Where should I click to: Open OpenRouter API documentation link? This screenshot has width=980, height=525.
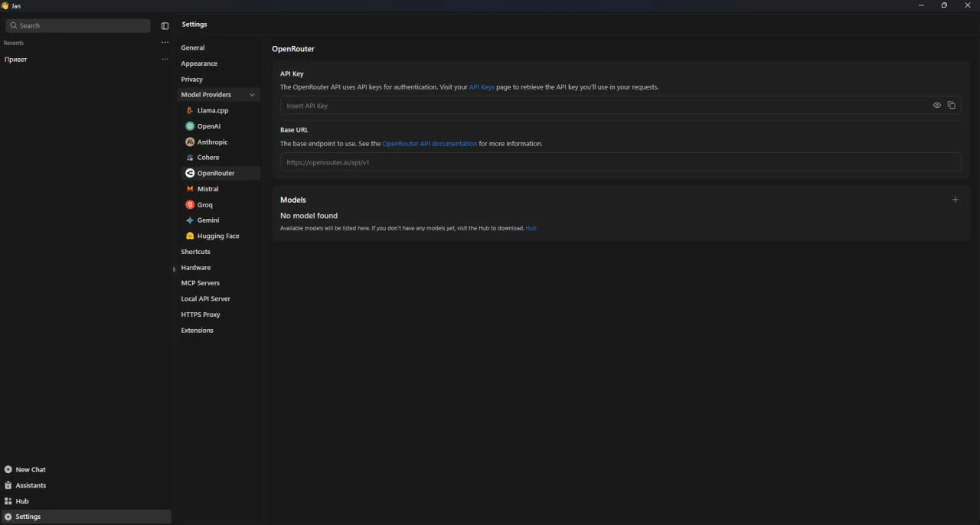[429, 144]
